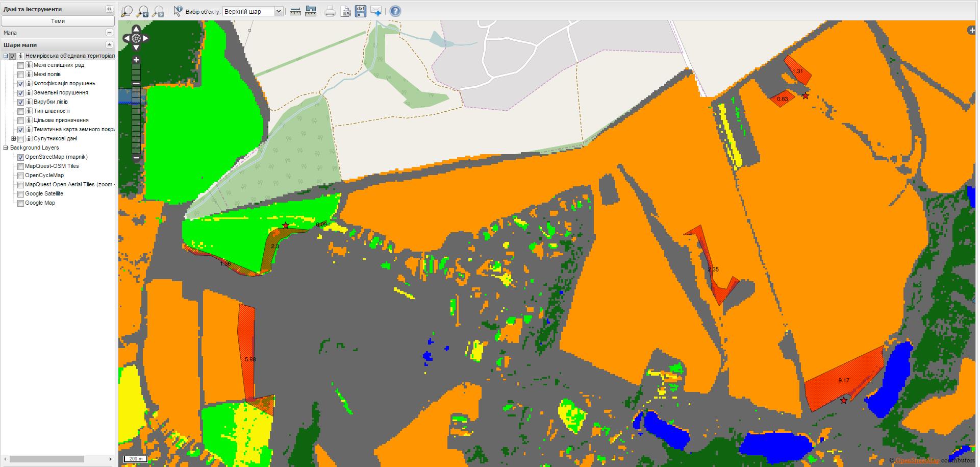Enable the Межі полів layer

tap(21, 75)
